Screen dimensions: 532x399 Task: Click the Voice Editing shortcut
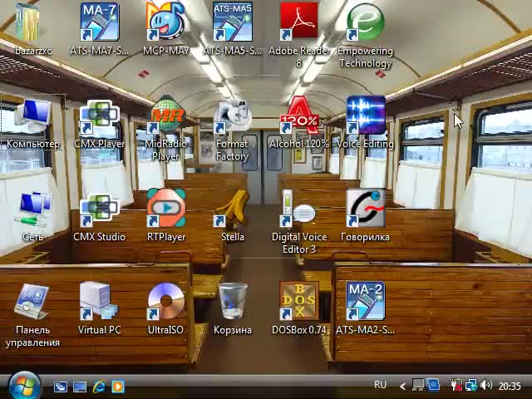click(366, 116)
